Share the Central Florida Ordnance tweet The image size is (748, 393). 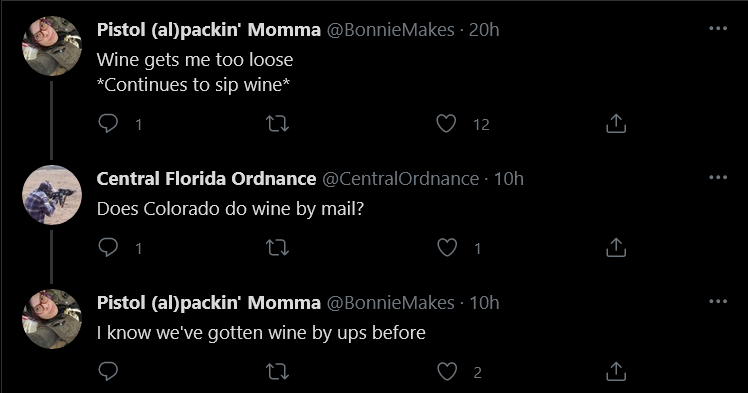pyautogui.click(x=615, y=248)
